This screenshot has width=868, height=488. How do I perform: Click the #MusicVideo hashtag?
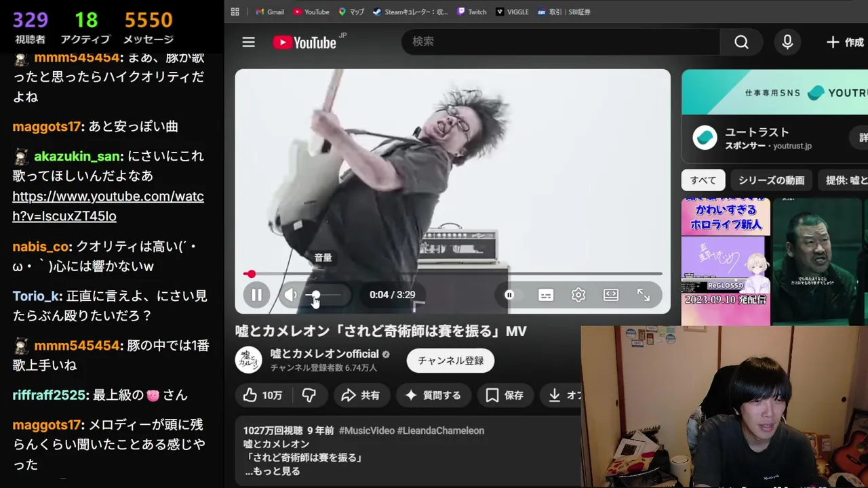367,430
